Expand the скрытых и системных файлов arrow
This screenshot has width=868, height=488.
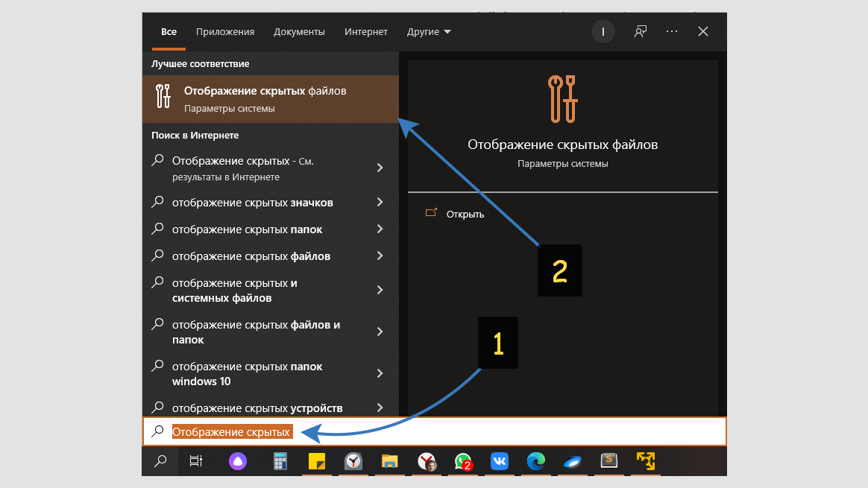380,290
